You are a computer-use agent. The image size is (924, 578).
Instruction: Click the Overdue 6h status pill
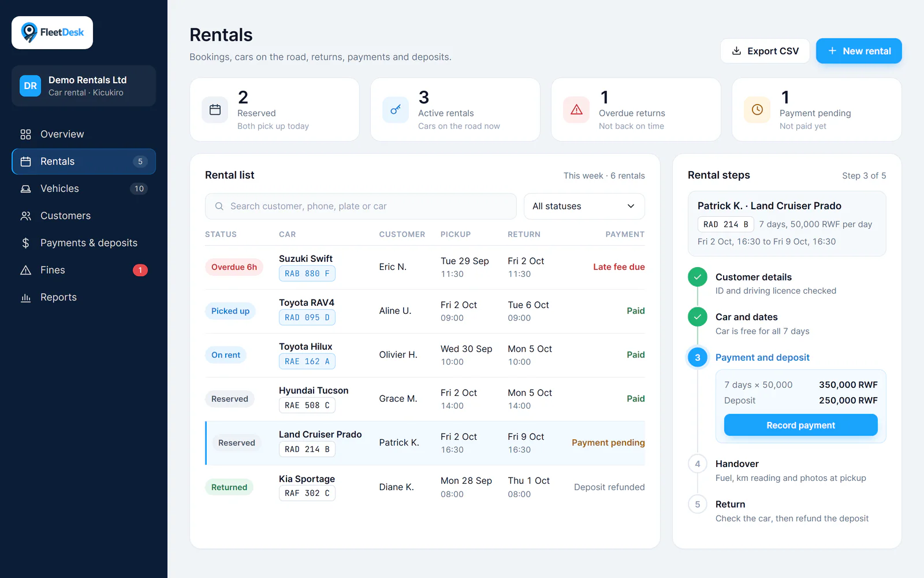click(x=234, y=267)
